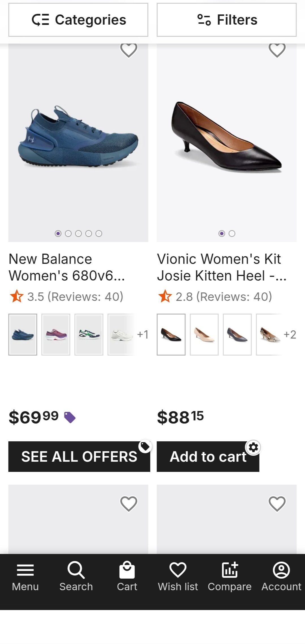
Task: Show +2 more Vionic heel colors
Action: 290,335
